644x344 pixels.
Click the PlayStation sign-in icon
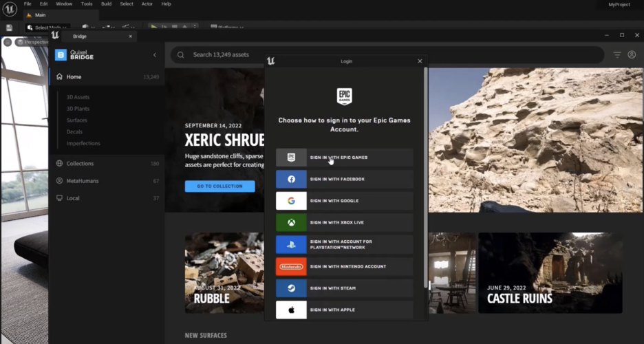tap(291, 244)
